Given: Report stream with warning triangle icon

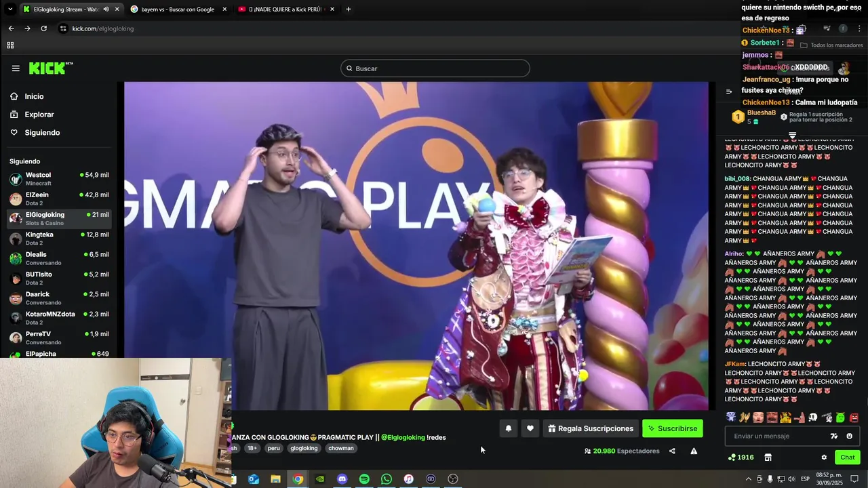Looking at the screenshot, I should point(694,451).
